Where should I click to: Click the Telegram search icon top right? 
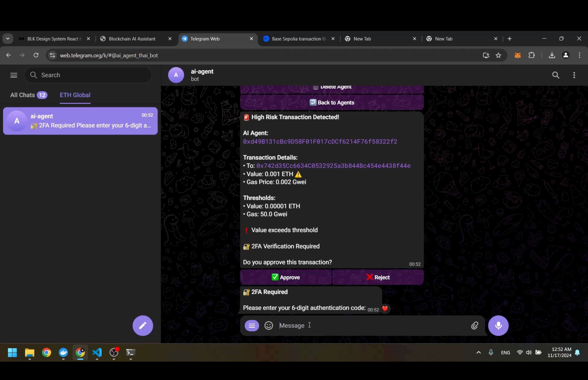[x=556, y=75]
